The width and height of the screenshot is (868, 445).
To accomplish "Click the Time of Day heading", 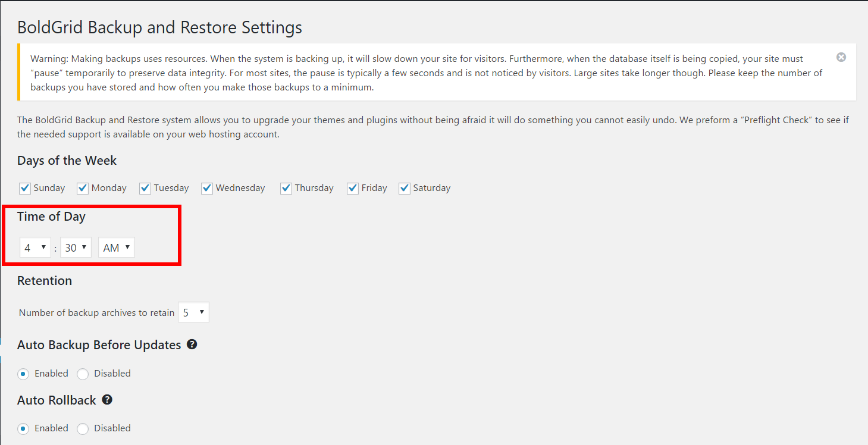I will 51,217.
